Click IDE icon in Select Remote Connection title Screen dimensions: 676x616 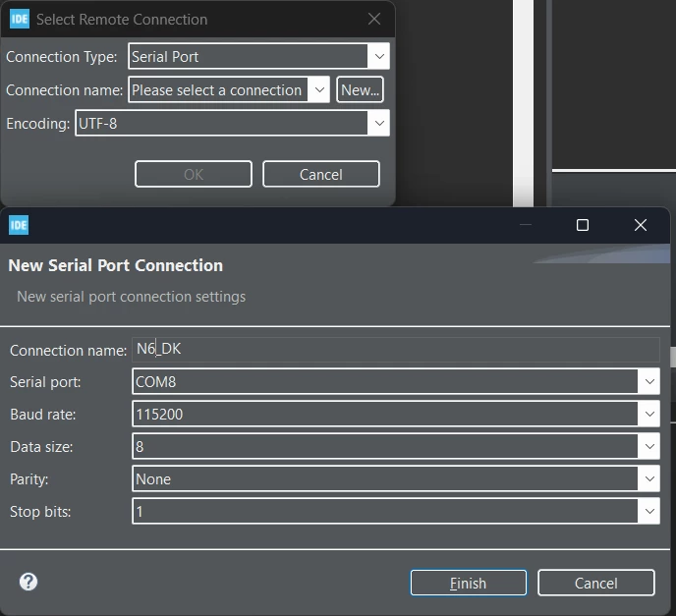pyautogui.click(x=20, y=19)
